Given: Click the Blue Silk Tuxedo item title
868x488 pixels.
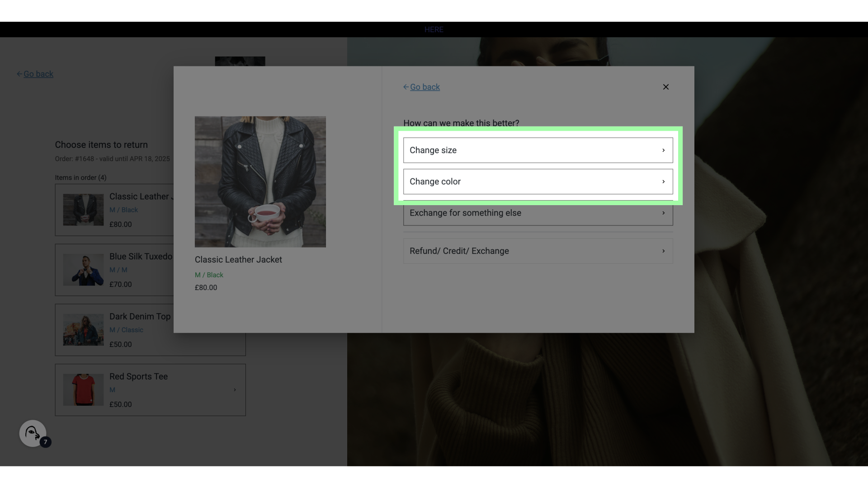Looking at the screenshot, I should [x=141, y=256].
